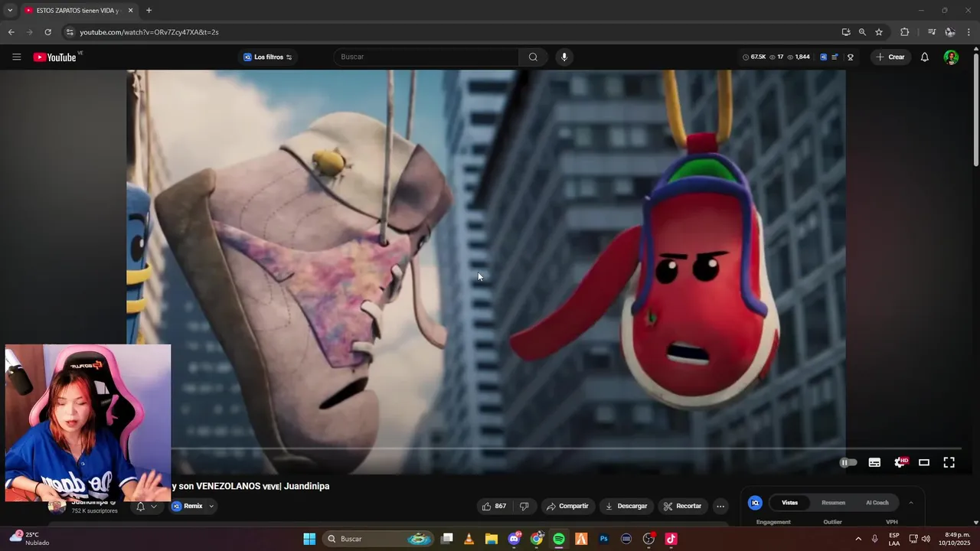This screenshot has height=551, width=980.
Task: Open Photoshop from the taskbar
Action: coord(603,539)
